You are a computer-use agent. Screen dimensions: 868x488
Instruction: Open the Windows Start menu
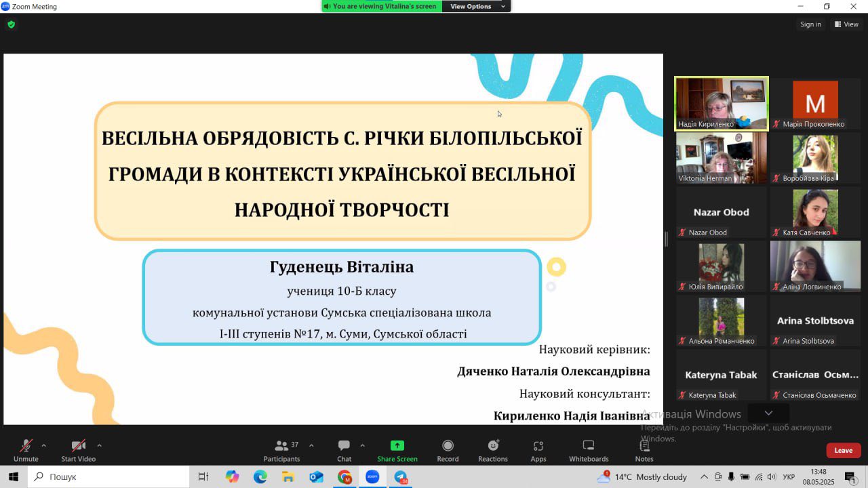13,477
